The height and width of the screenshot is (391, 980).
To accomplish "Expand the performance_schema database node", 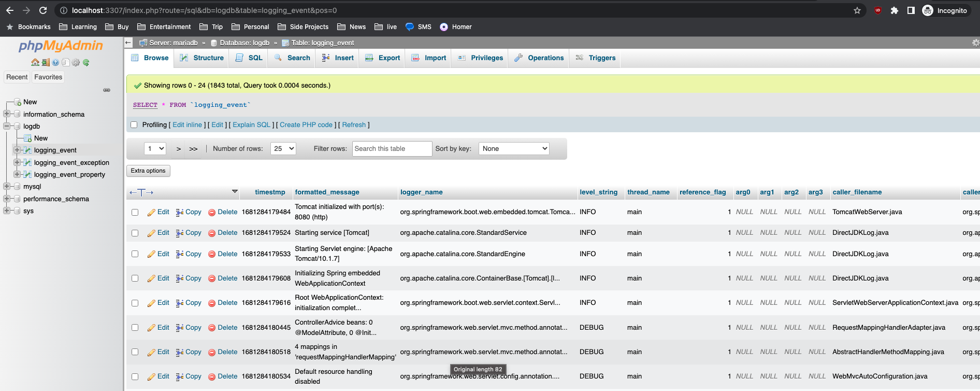I will [x=7, y=199].
